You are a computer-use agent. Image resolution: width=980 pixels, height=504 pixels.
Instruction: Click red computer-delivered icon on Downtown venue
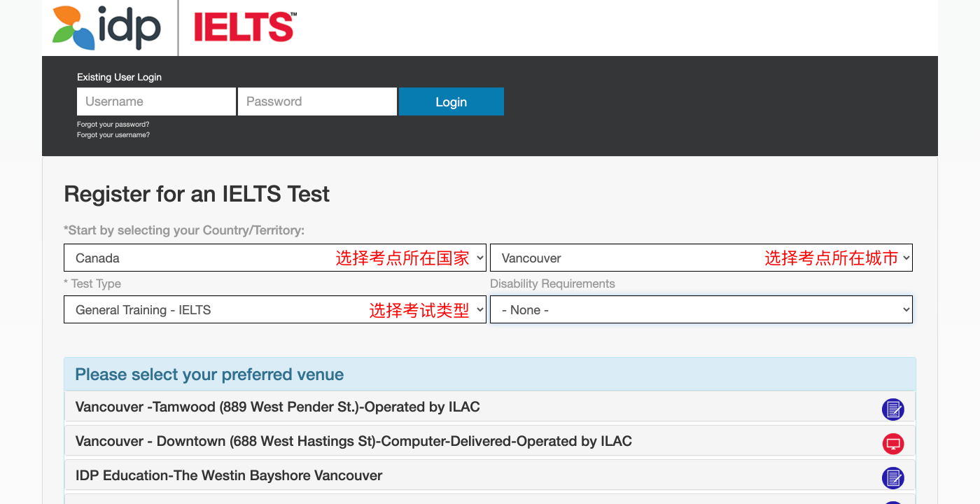[892, 443]
